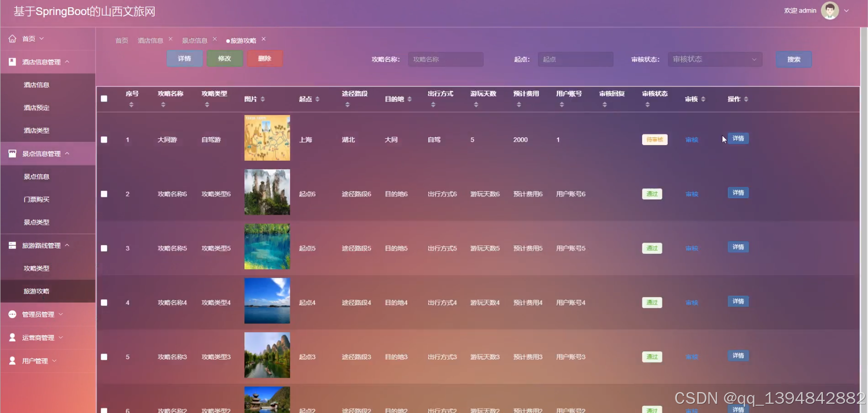Collapse the 旅游路线管理 menu
This screenshot has height=413, width=868.
(67, 245)
